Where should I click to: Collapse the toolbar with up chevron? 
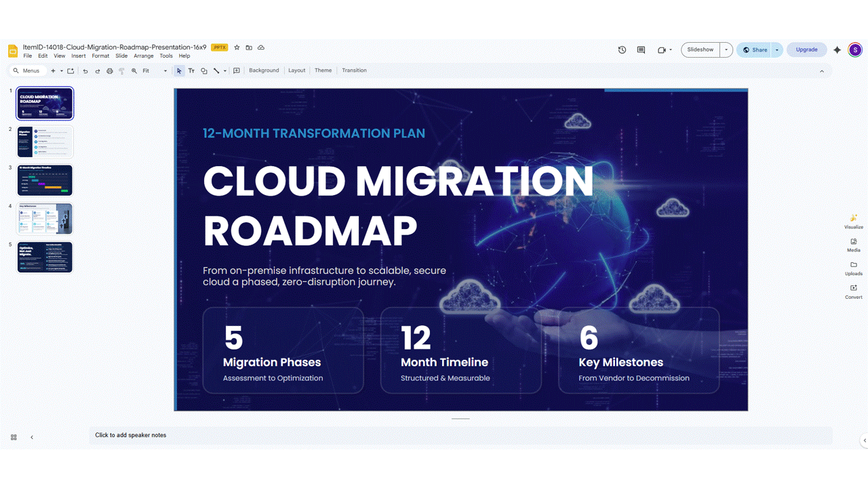pos(822,70)
